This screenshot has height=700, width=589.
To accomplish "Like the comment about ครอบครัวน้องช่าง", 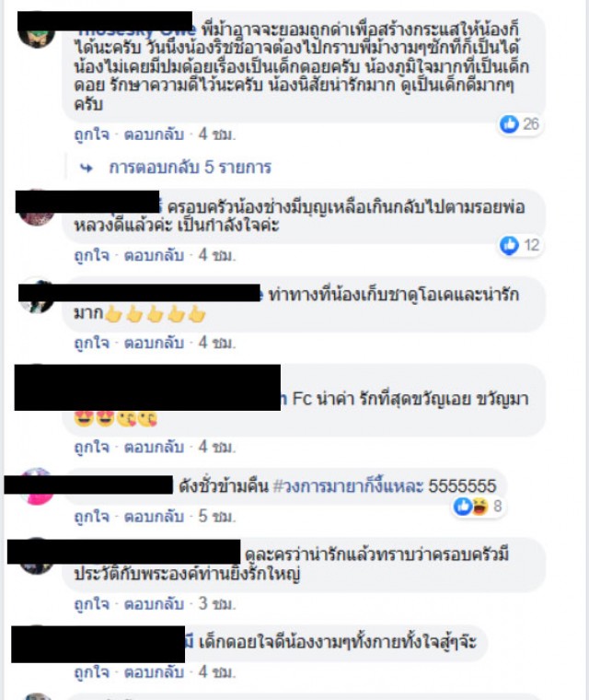I will (x=91, y=255).
